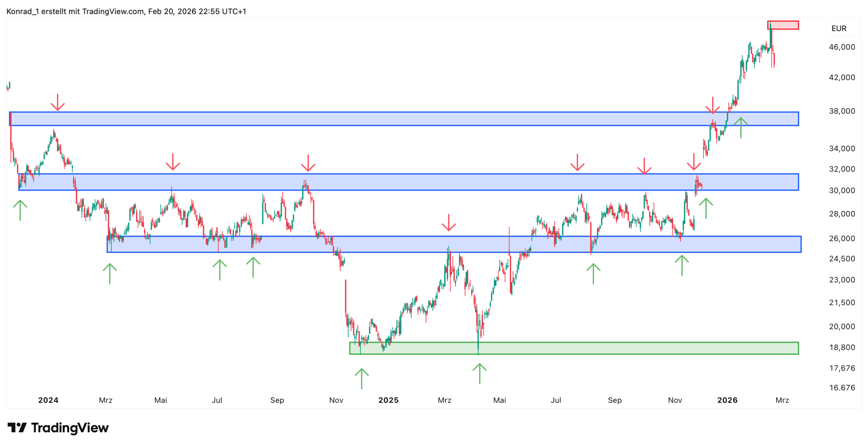Click the 17,676 price axis label
Image resolution: width=868 pixels, height=447 pixels.
click(x=842, y=368)
